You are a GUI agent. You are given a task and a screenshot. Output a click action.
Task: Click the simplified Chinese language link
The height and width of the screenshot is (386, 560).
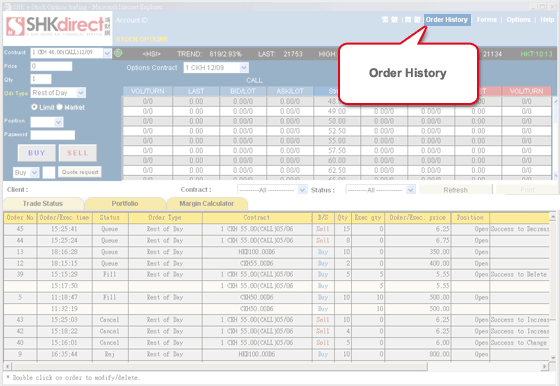[x=412, y=20]
